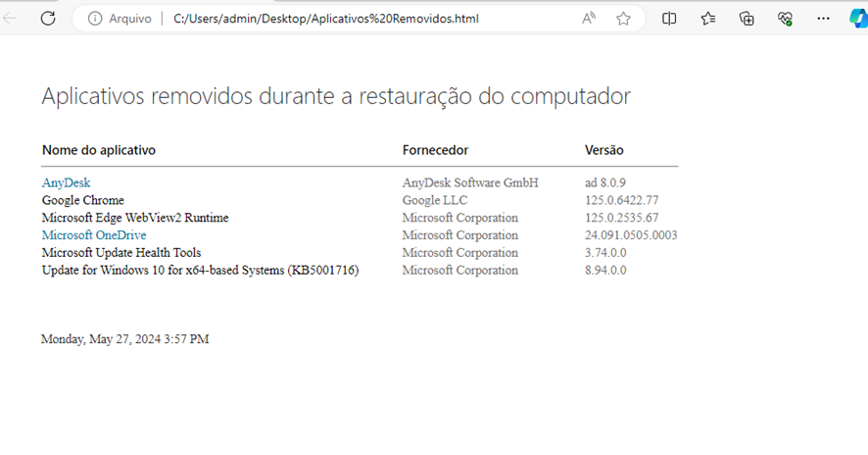Open the Favorites list icon
The width and height of the screenshot is (868, 455).
708,19
